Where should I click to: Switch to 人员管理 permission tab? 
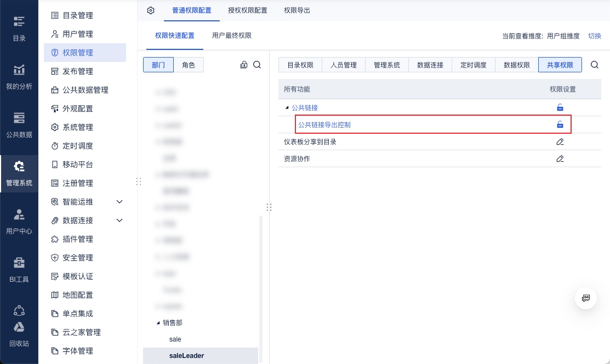pyautogui.click(x=344, y=65)
